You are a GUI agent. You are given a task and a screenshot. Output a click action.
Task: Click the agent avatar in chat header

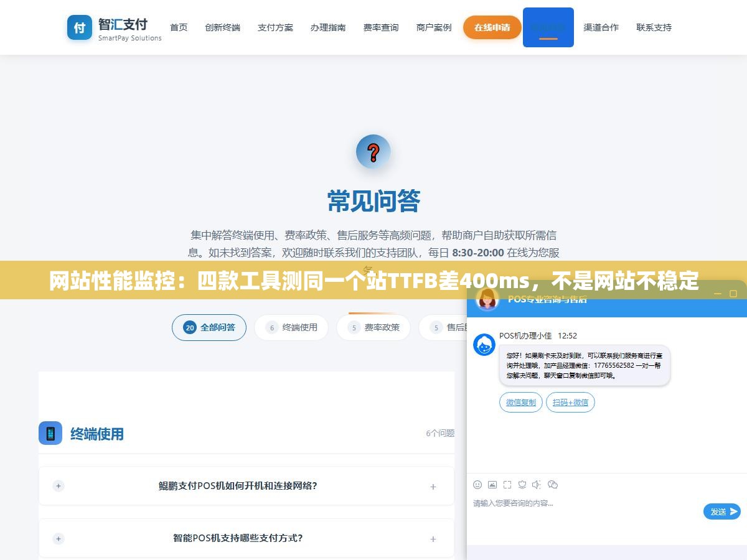(x=487, y=299)
